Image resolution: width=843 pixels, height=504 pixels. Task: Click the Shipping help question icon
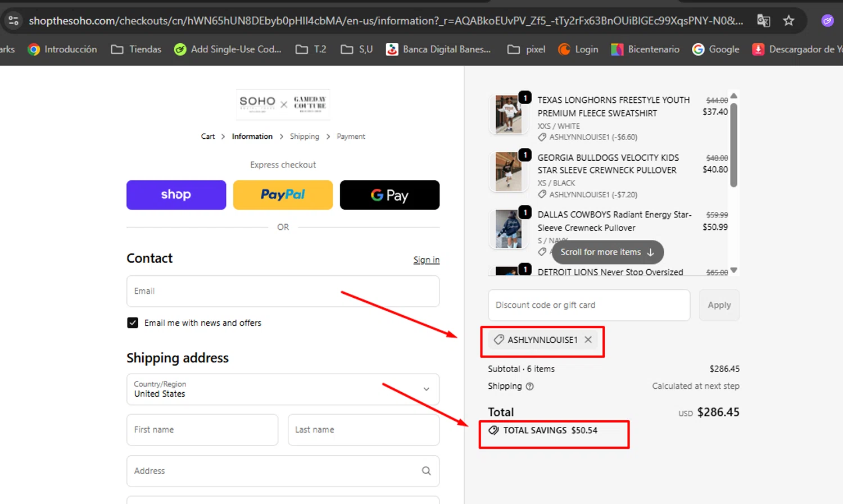[529, 387]
